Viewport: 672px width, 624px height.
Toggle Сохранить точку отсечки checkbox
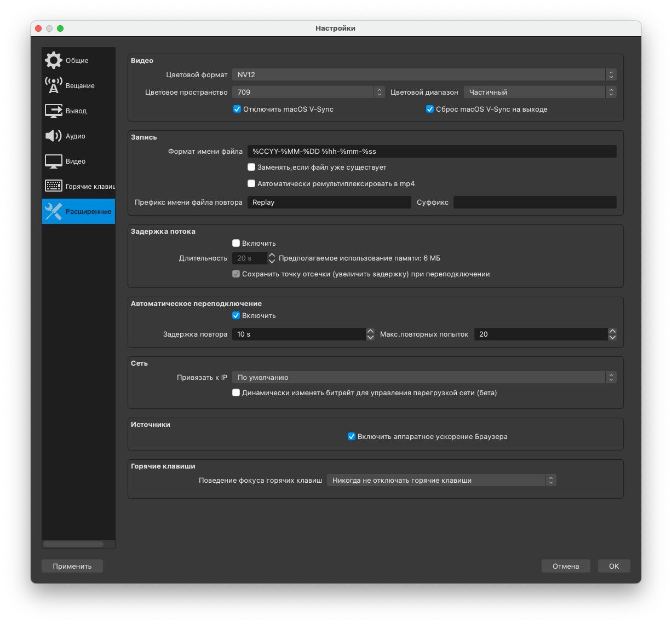[236, 274]
